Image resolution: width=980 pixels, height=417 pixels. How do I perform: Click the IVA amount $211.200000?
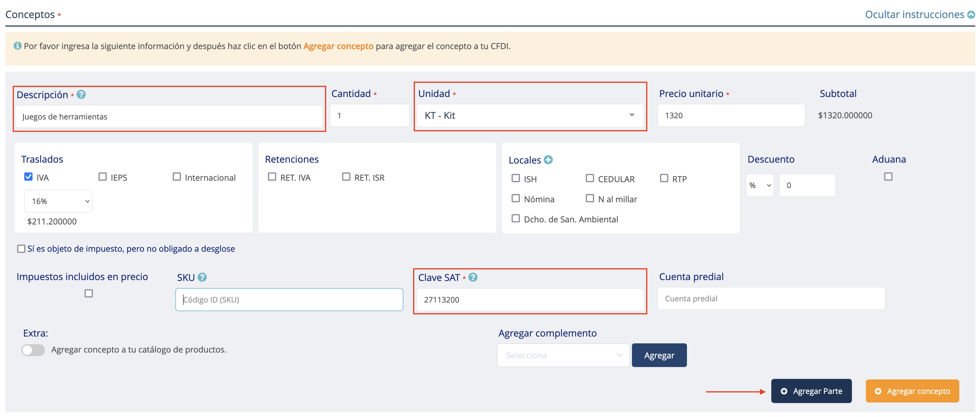click(x=52, y=222)
